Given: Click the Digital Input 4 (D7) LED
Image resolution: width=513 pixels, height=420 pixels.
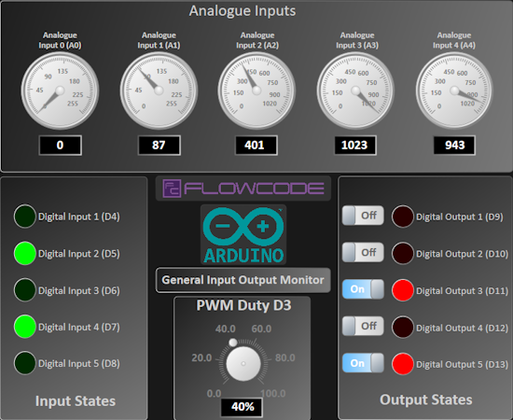Looking at the screenshot, I should pyautogui.click(x=25, y=327).
